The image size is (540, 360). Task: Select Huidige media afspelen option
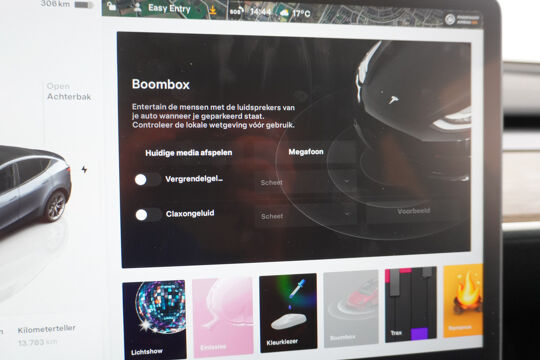point(188,153)
